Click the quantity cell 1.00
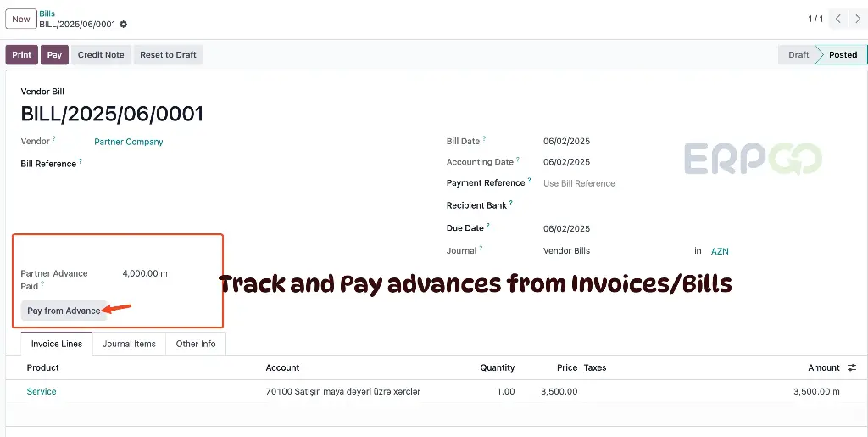 point(505,391)
